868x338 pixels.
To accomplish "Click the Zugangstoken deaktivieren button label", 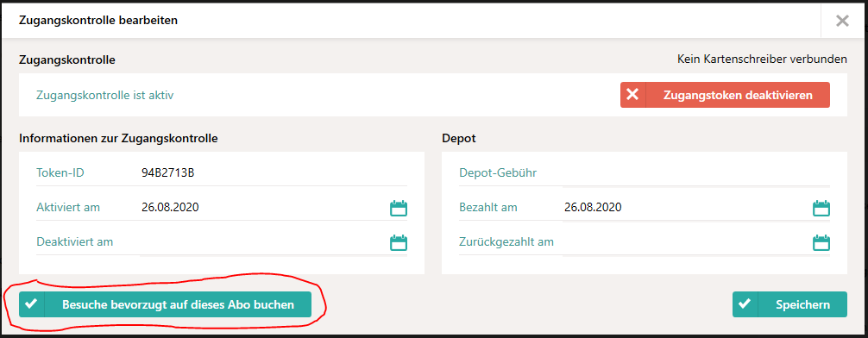I will pos(738,95).
